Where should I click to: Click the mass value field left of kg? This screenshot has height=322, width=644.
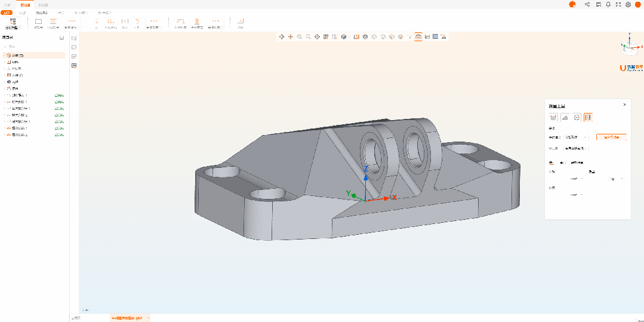(x=599, y=179)
